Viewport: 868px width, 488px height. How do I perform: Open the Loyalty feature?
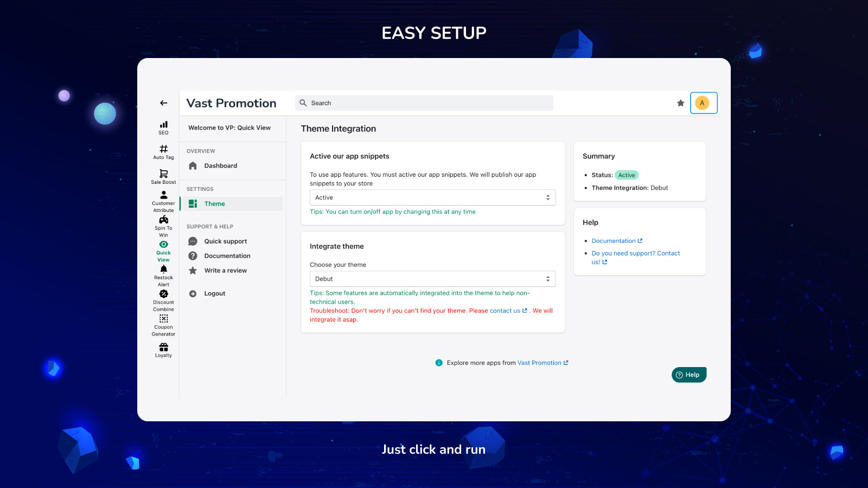163,349
